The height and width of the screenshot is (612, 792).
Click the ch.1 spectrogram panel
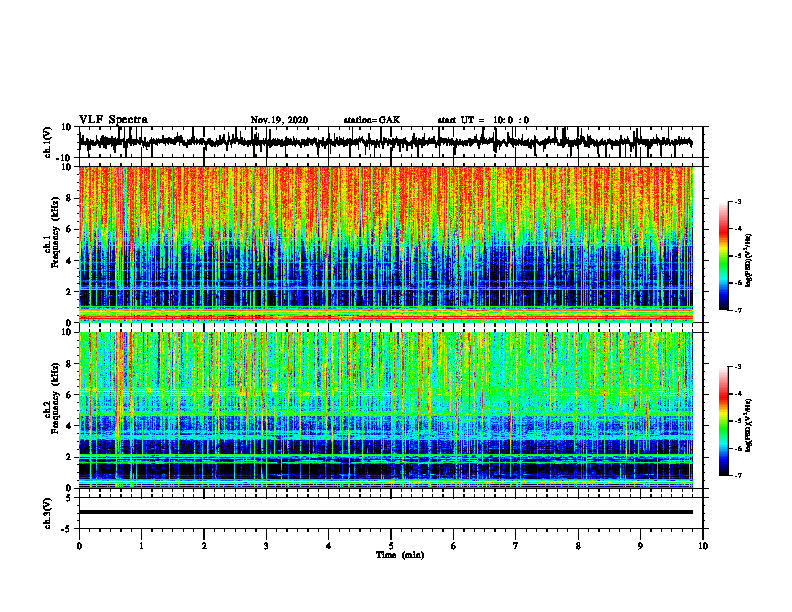385,244
